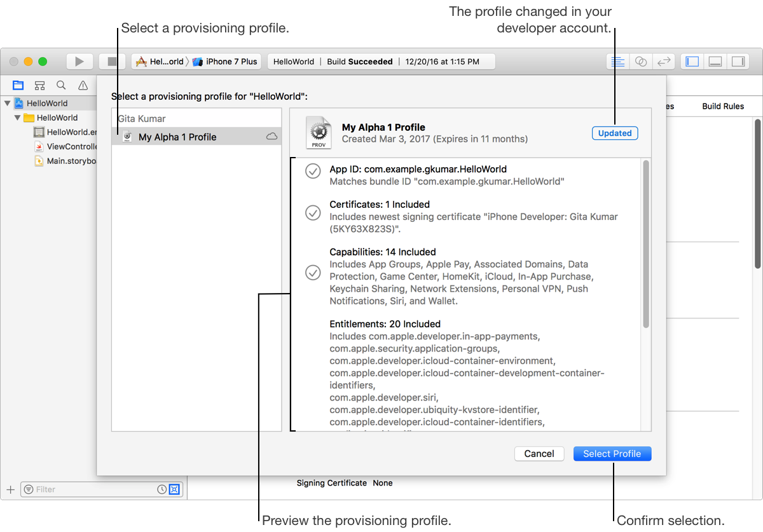The image size is (763, 532).
Task: Switch to Build Rules tab
Action: pos(723,106)
